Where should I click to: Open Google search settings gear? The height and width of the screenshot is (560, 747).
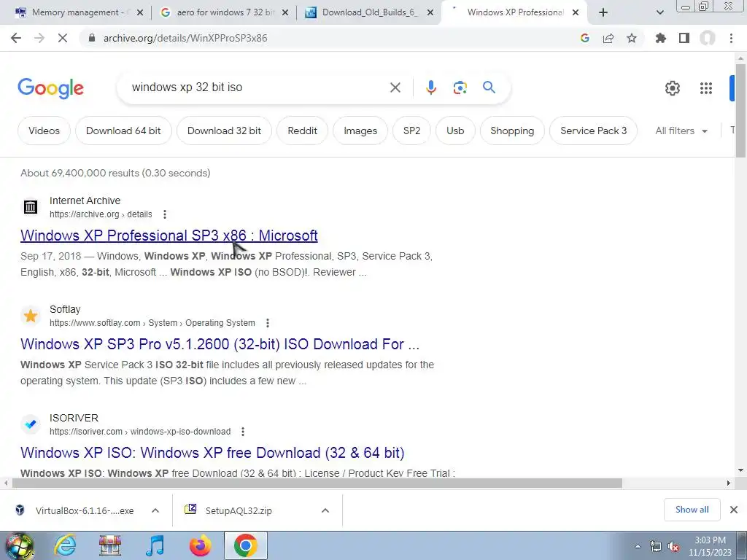coord(672,88)
